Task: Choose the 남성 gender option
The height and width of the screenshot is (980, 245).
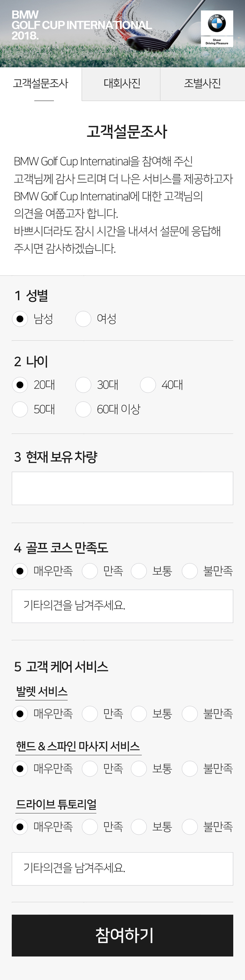Action: tap(20, 319)
